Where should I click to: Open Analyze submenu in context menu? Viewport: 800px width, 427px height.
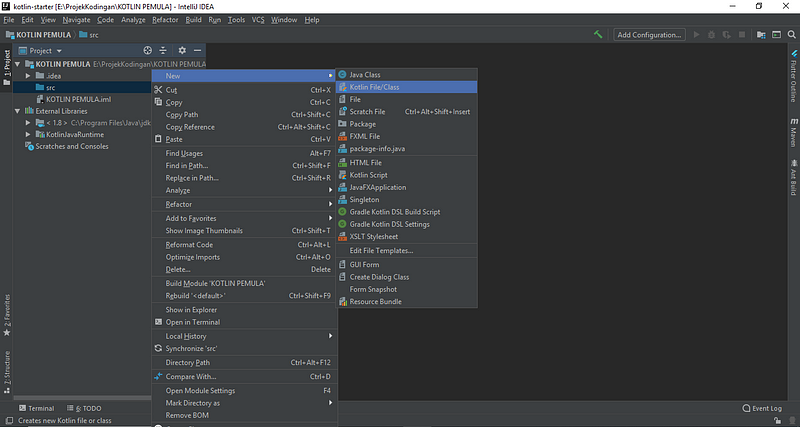tap(243, 190)
